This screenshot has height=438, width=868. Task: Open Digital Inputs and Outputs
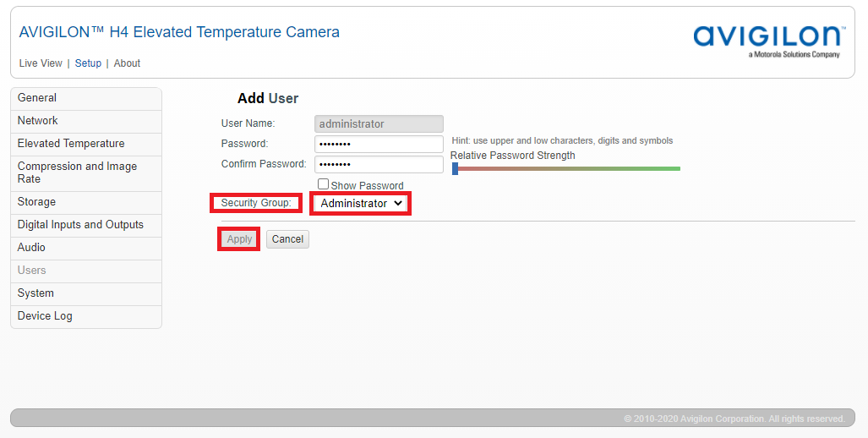pyautogui.click(x=80, y=225)
